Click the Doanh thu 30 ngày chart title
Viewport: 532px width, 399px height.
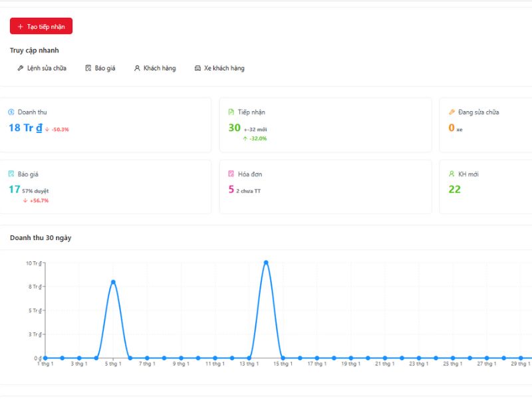[x=41, y=237]
